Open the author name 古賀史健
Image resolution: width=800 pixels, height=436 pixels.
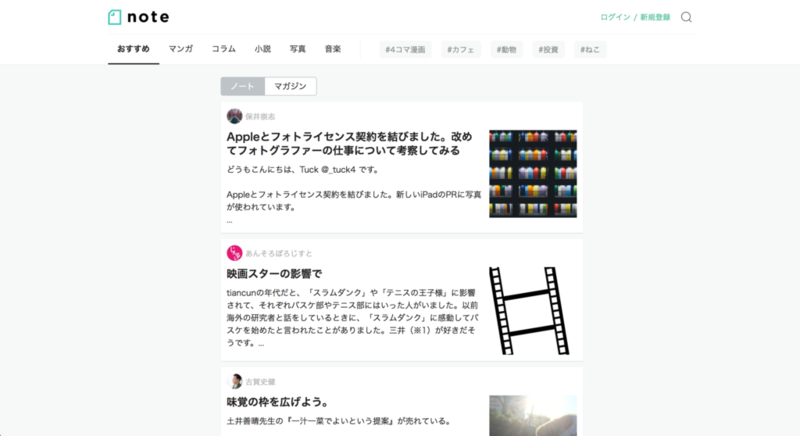260,382
